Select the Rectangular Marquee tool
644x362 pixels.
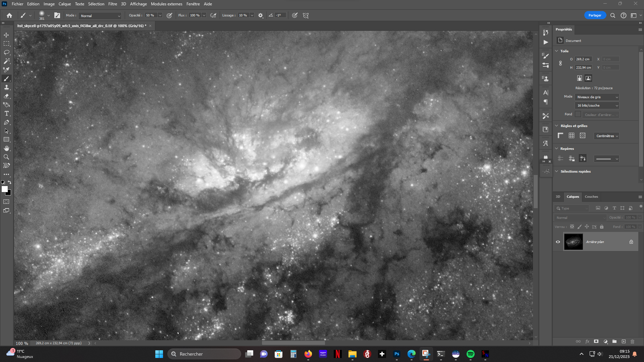[x=6, y=44]
